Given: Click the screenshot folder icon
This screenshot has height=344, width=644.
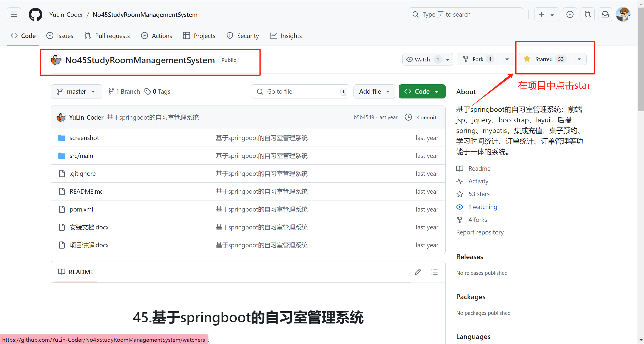Looking at the screenshot, I should coord(62,138).
